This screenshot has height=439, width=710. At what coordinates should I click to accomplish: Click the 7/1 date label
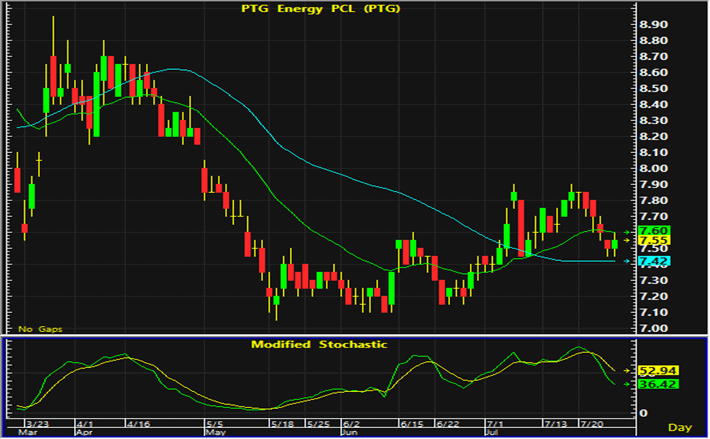(495, 424)
